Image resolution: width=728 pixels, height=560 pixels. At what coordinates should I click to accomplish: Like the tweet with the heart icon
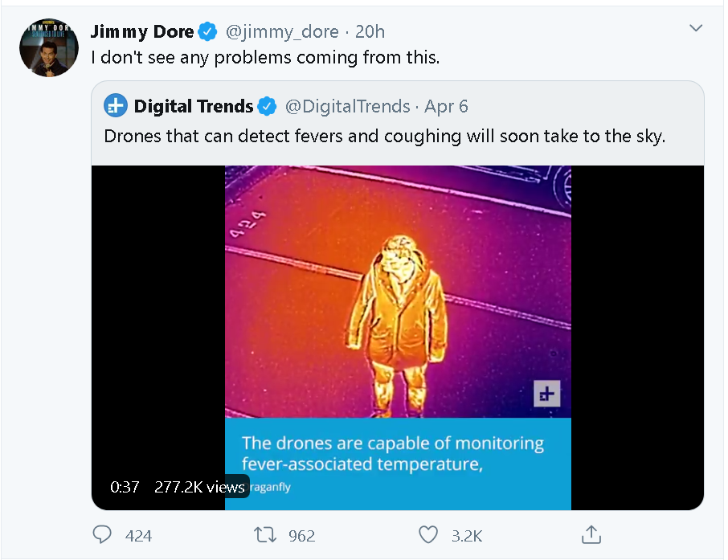(x=428, y=534)
